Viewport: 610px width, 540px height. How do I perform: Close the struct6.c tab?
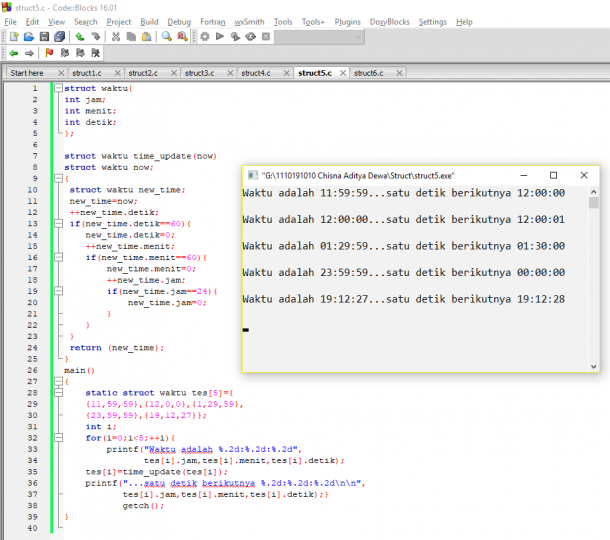tap(399, 73)
